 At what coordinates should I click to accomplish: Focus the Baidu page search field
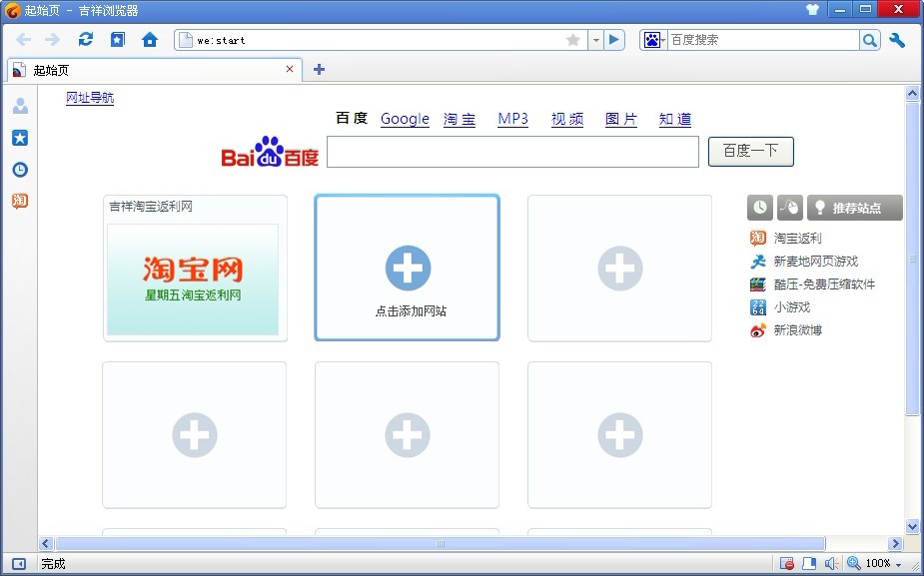512,152
